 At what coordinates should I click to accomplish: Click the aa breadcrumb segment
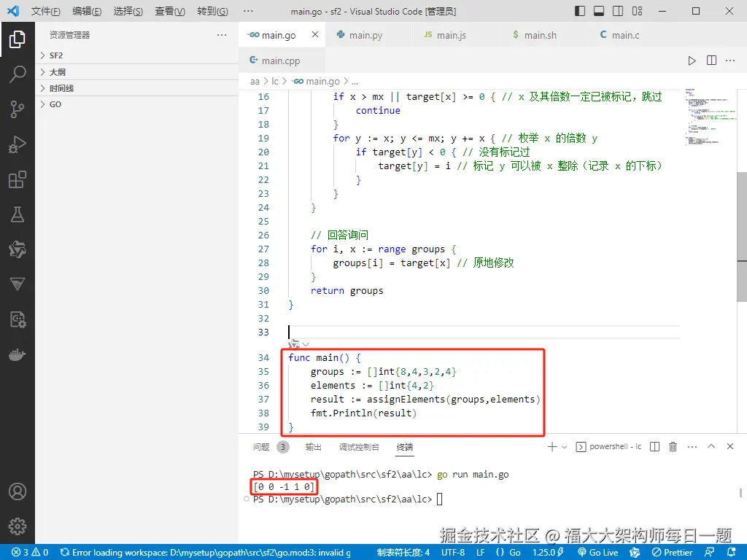click(x=255, y=82)
